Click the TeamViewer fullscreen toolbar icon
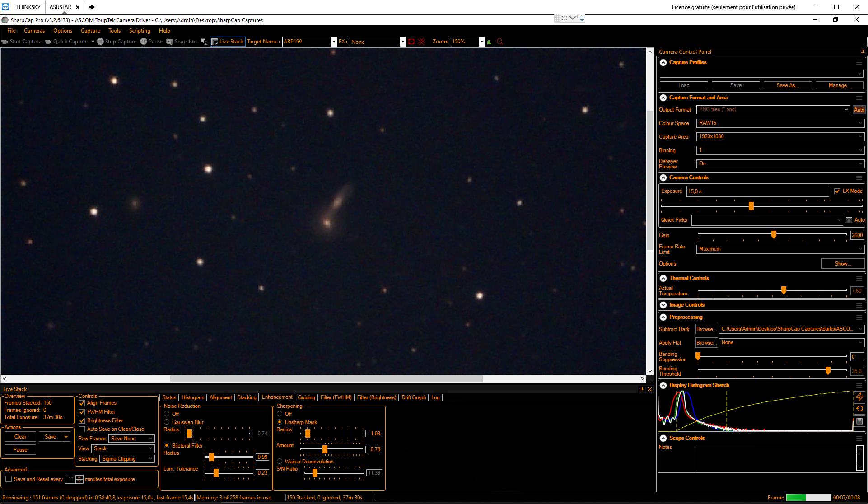This screenshot has width=868, height=504. (565, 18)
